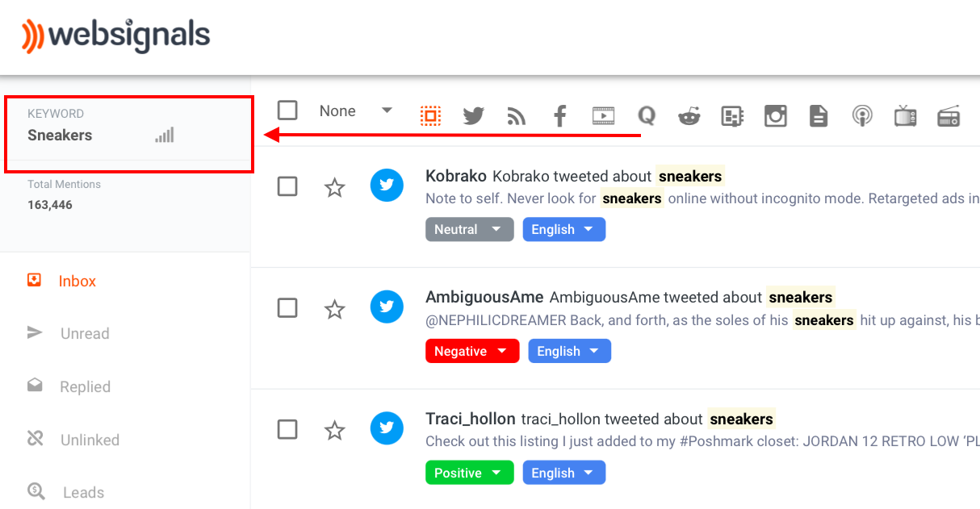The image size is (980, 509).
Task: Open the None selection dropdown
Action: [x=356, y=111]
